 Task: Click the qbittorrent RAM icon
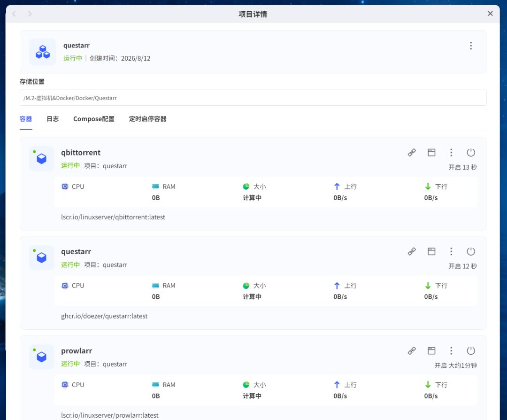point(155,187)
